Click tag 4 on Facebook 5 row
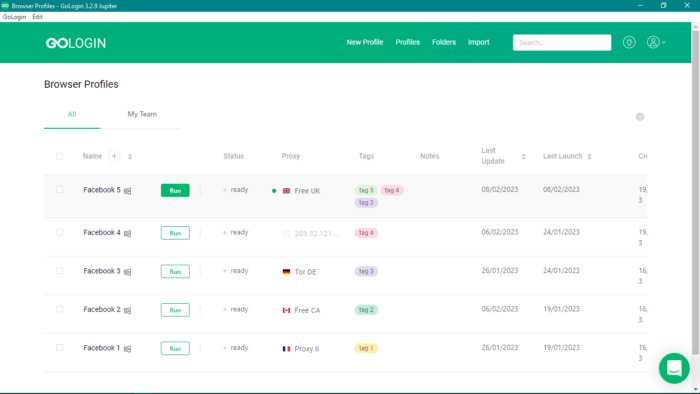 pos(392,190)
